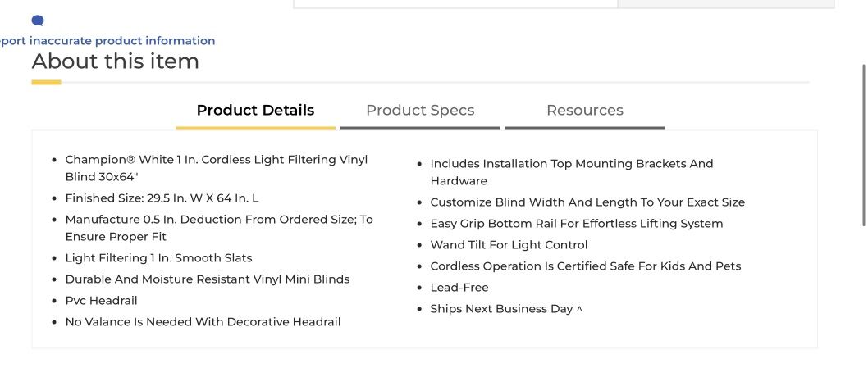The height and width of the screenshot is (377, 868).
Task: Click Wand Tilt For Light Control text
Action: pyautogui.click(x=509, y=245)
